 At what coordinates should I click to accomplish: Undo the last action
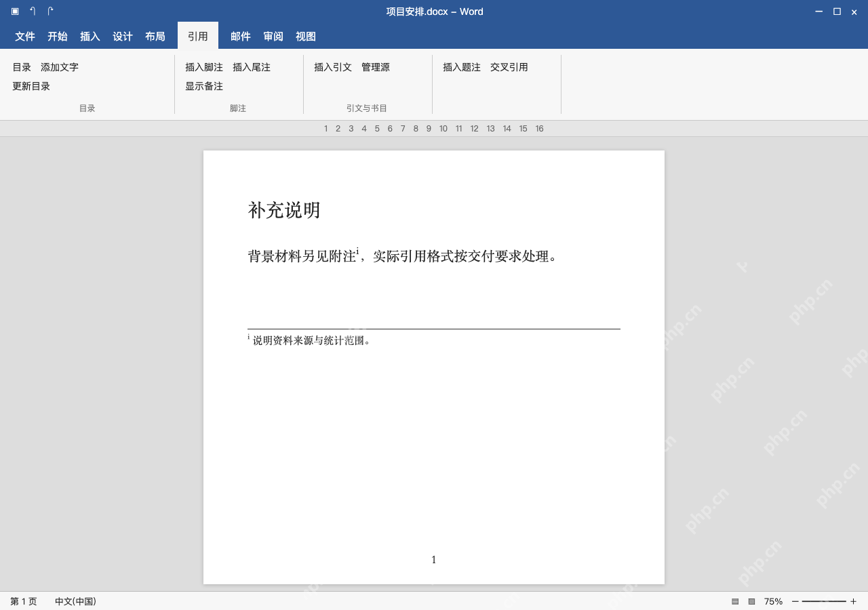click(x=33, y=12)
